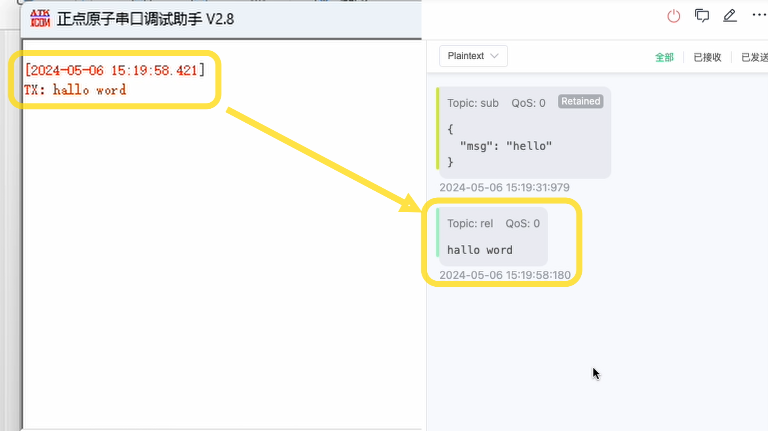This screenshot has height=431, width=768.
Task: Click the Retained badge on sub message
Action: tap(580, 102)
